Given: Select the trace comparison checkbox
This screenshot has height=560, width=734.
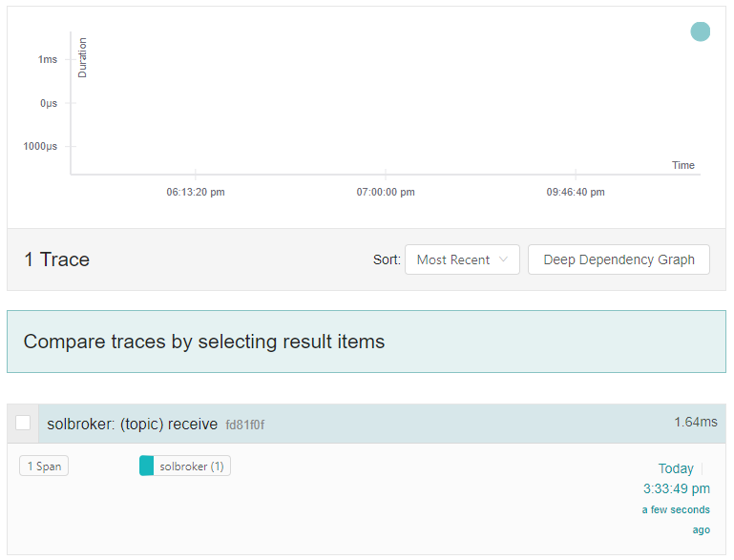Looking at the screenshot, I should pyautogui.click(x=23, y=424).
